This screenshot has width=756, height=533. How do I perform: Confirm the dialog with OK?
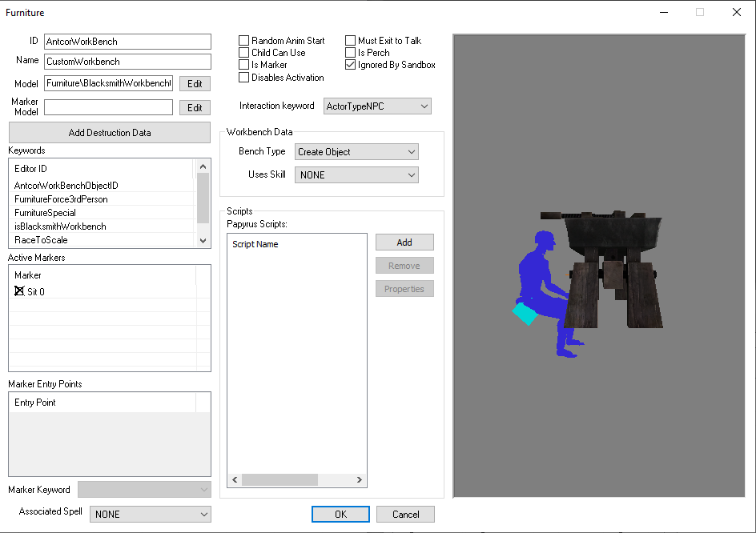[x=340, y=515]
